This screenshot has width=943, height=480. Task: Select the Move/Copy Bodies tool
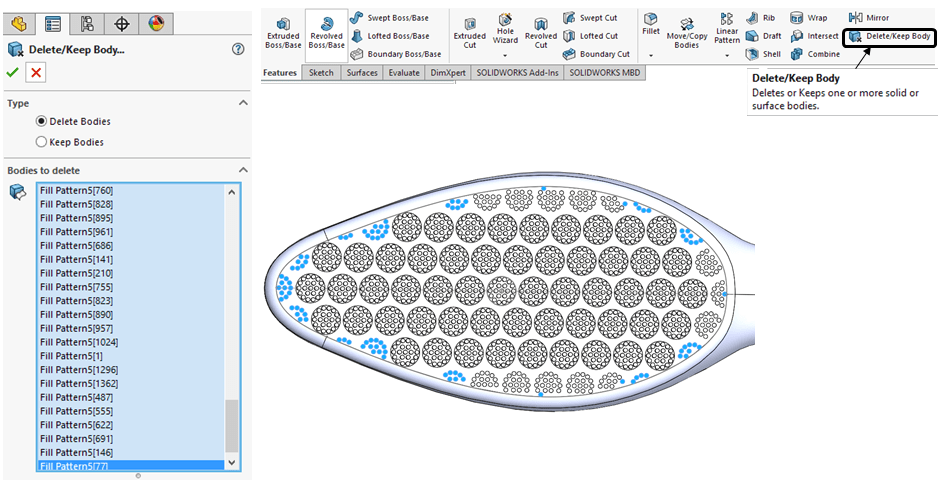point(687,32)
